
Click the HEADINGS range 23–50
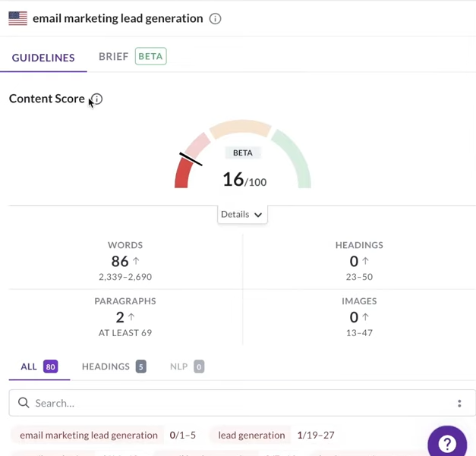tap(359, 277)
